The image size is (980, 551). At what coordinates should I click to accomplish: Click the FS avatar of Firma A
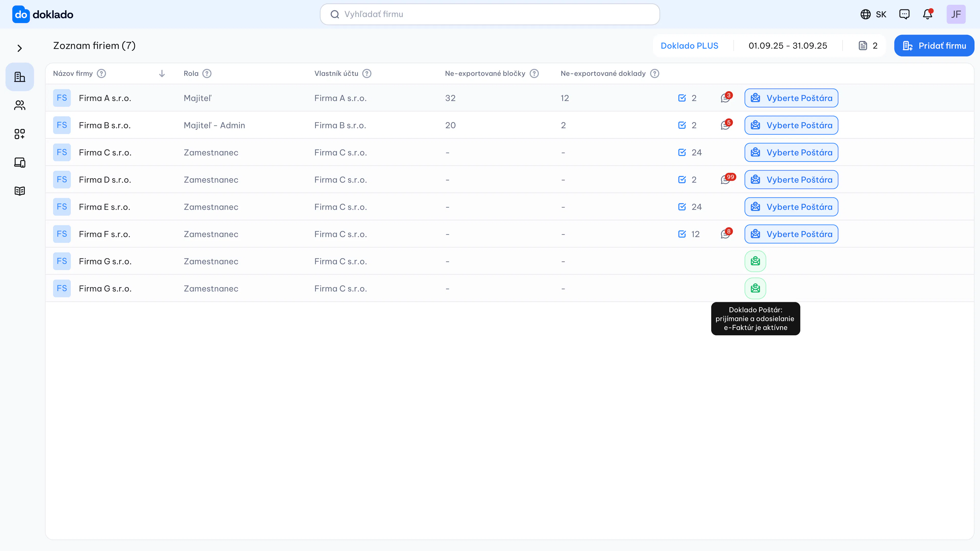tap(62, 98)
